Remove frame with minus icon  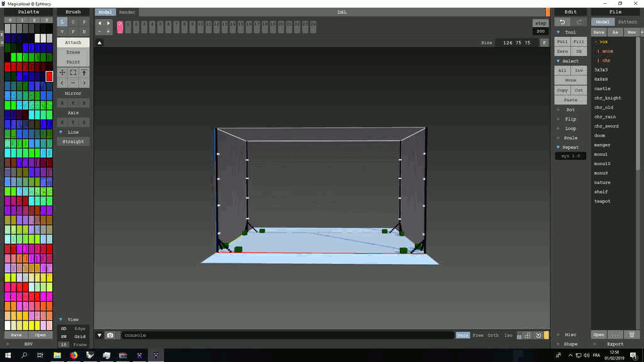(x=99, y=31)
